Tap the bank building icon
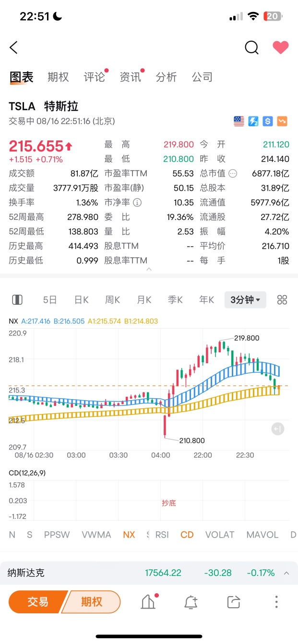298x644 pixels. pyautogui.click(x=148, y=602)
